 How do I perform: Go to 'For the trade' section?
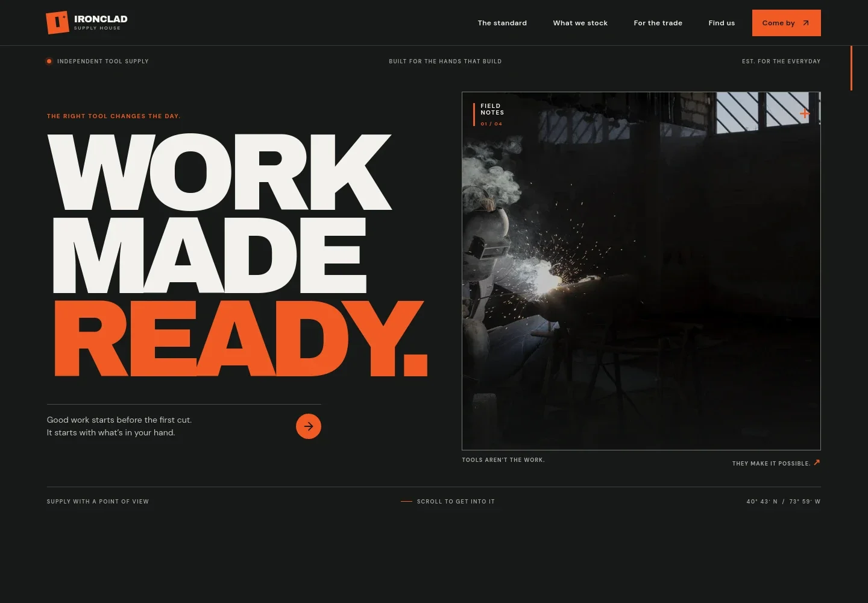point(658,23)
